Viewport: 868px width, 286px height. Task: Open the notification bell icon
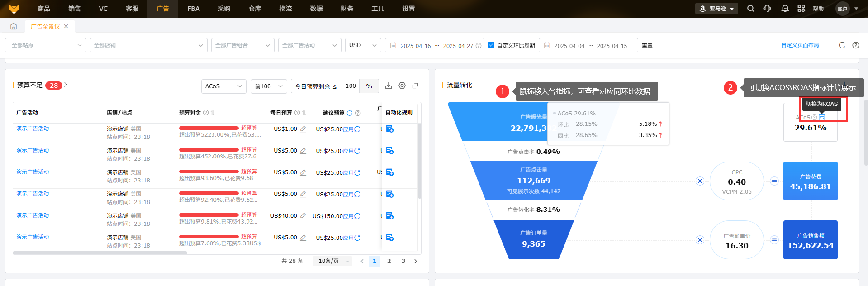point(785,9)
